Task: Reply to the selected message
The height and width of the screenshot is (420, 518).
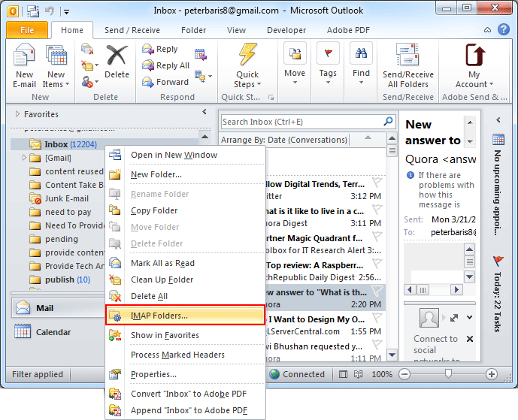Action: click(160, 49)
